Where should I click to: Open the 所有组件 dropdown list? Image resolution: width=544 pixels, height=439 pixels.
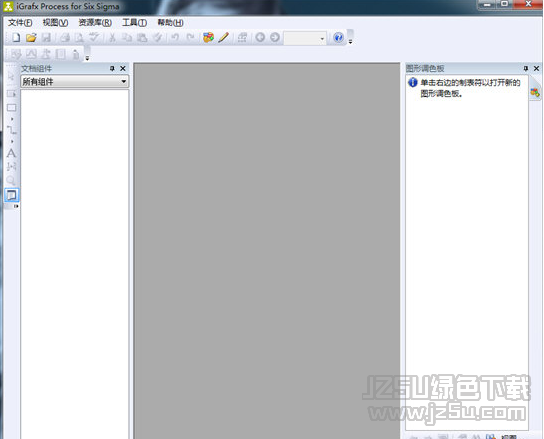(x=75, y=82)
